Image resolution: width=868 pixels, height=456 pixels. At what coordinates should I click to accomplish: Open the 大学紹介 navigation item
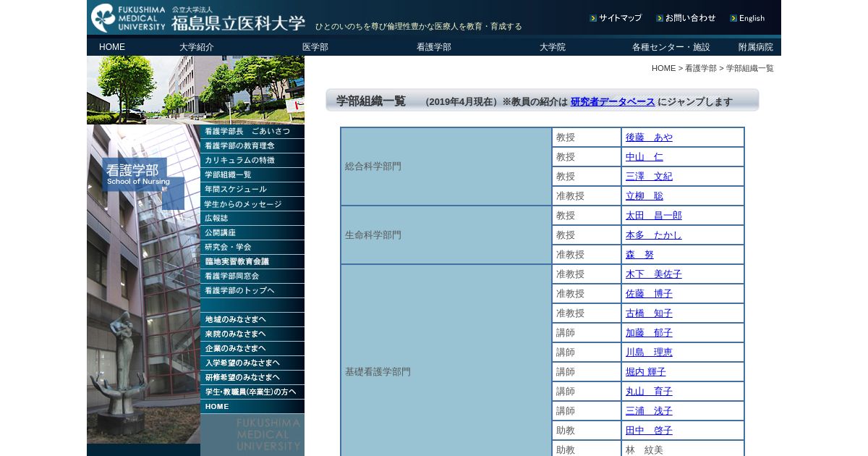[x=197, y=47]
